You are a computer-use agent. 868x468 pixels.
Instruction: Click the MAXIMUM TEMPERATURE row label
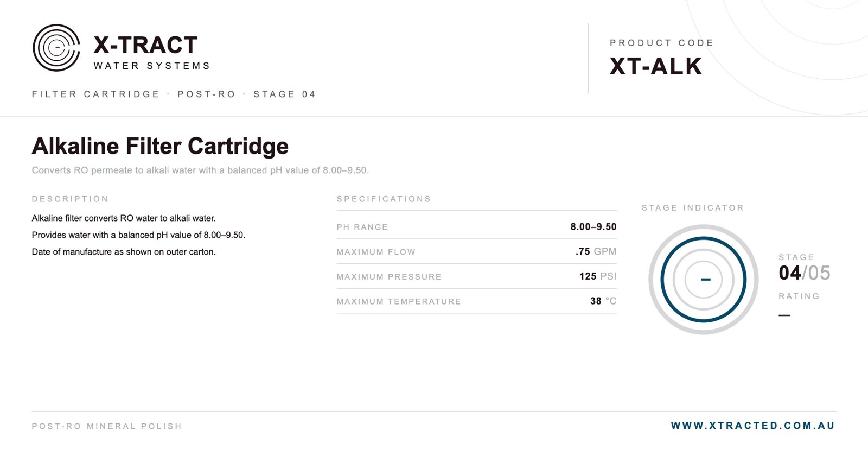pyautogui.click(x=399, y=302)
